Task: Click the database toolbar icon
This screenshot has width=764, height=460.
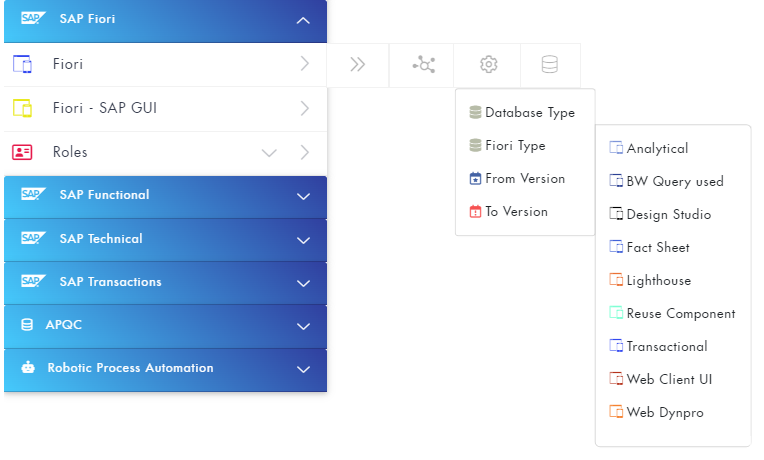Action: (550, 64)
